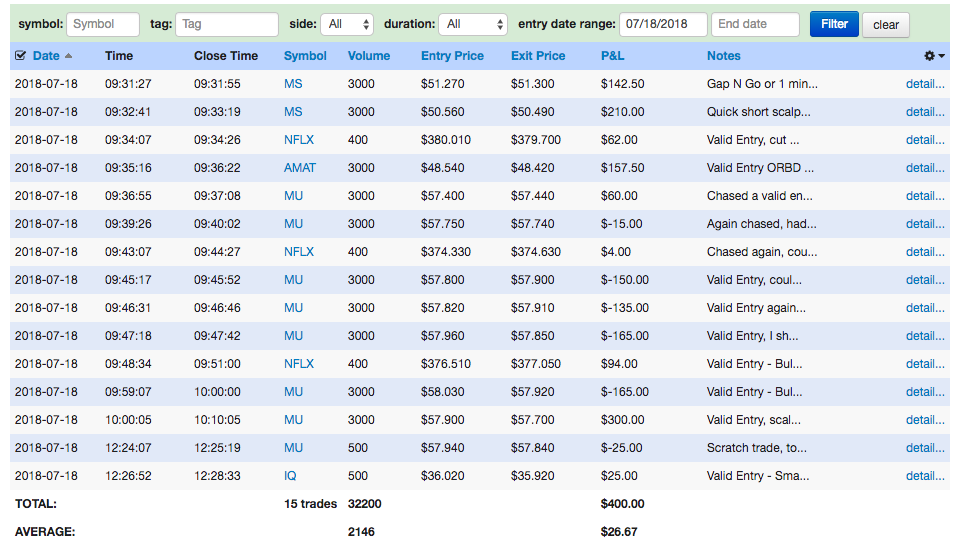Viewport: 959px width, 548px height.
Task: Click the Date sort ascending arrow
Action: pyautogui.click(x=68, y=56)
